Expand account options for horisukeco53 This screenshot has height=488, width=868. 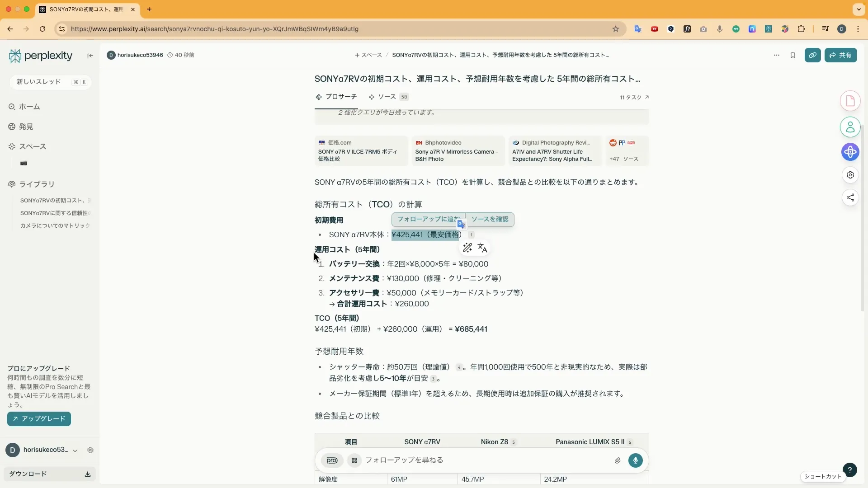point(75,450)
